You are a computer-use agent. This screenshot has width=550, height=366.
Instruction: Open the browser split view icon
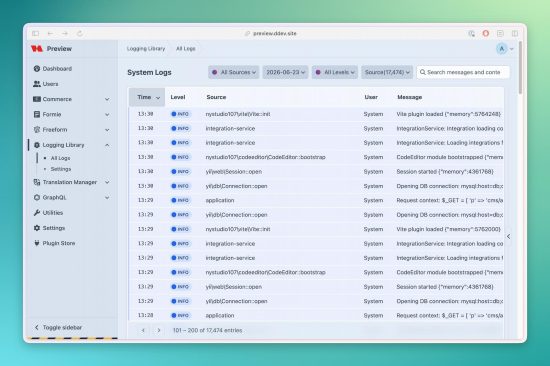click(x=515, y=33)
